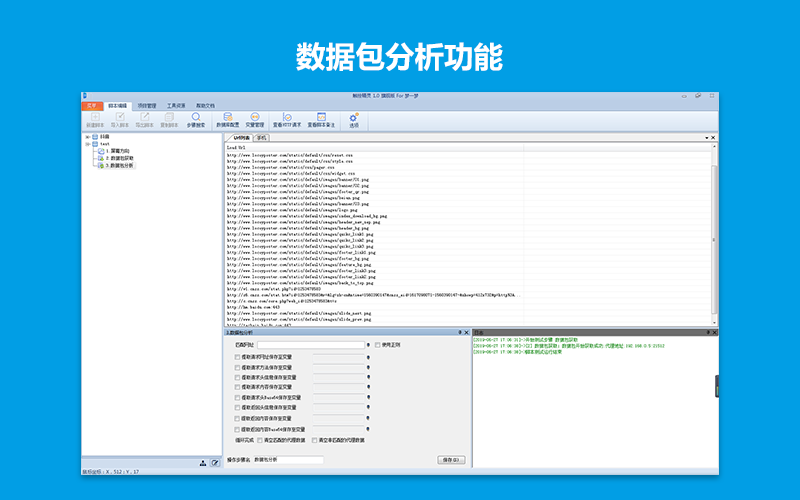Select the 3.数据包分析 step in the tree
The image size is (800, 500).
[120, 165]
